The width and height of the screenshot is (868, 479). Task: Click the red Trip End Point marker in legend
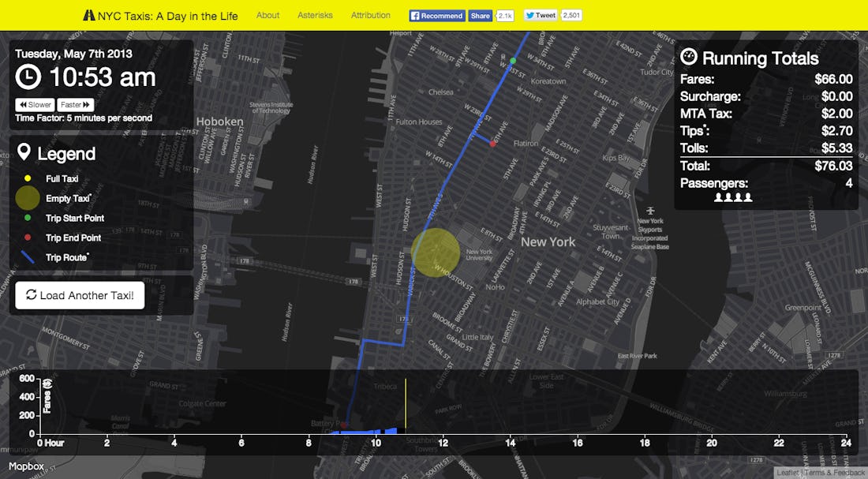(27, 238)
